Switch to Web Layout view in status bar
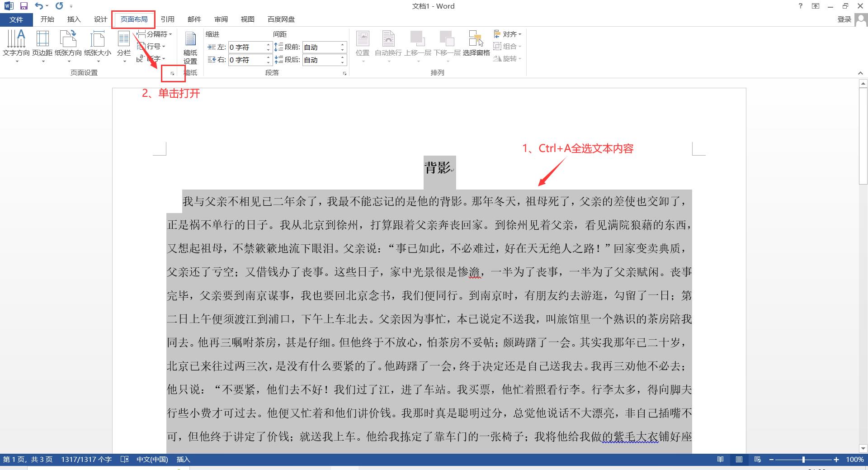Image resolution: width=868 pixels, height=470 pixels. pyautogui.click(x=758, y=460)
